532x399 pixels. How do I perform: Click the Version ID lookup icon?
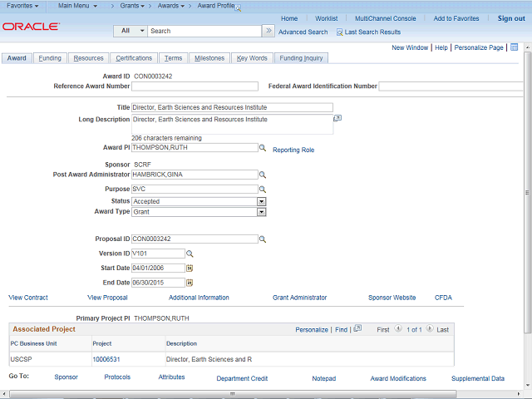tap(190, 254)
